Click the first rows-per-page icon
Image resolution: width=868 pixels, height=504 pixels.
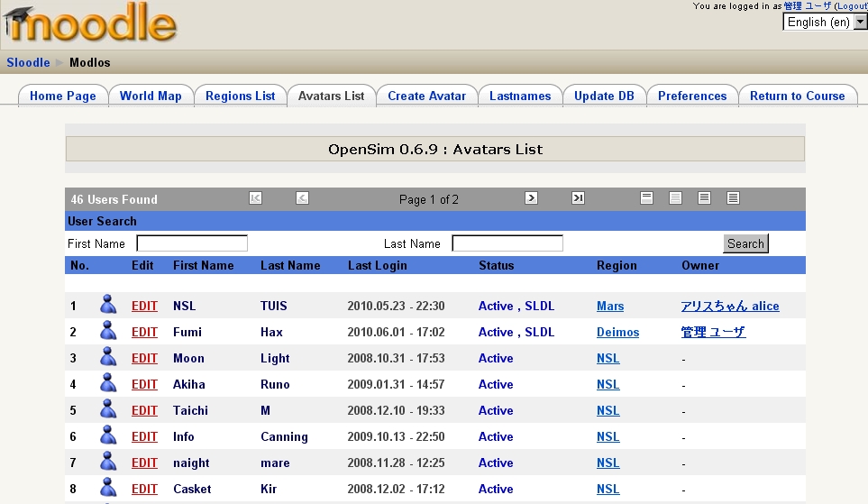[646, 198]
